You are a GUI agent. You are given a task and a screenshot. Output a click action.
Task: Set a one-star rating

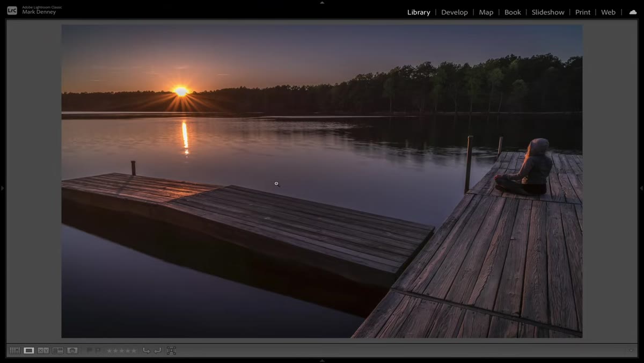coord(109,351)
